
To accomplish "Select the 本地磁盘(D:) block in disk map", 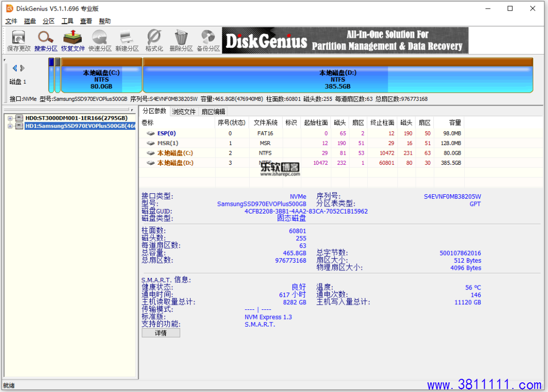I will click(x=338, y=76).
